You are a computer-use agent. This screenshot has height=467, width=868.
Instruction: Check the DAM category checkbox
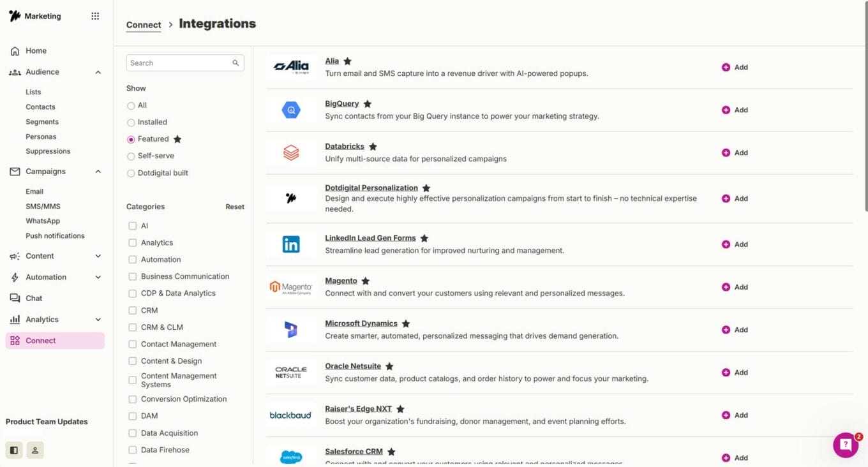coord(133,416)
